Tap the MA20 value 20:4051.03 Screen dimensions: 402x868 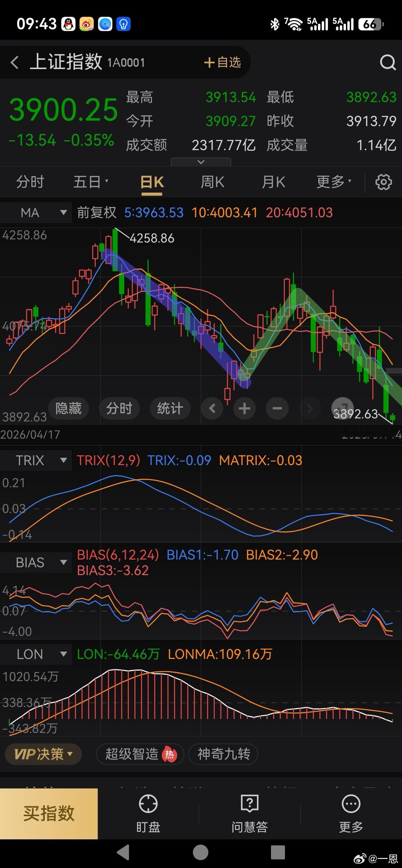(x=299, y=213)
